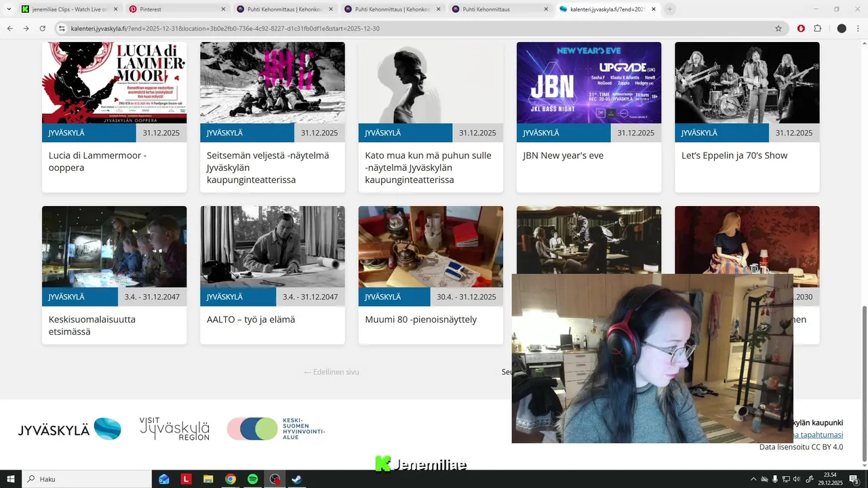Open File Explorer from the taskbar
Image resolution: width=868 pixels, height=488 pixels.
pos(208,479)
